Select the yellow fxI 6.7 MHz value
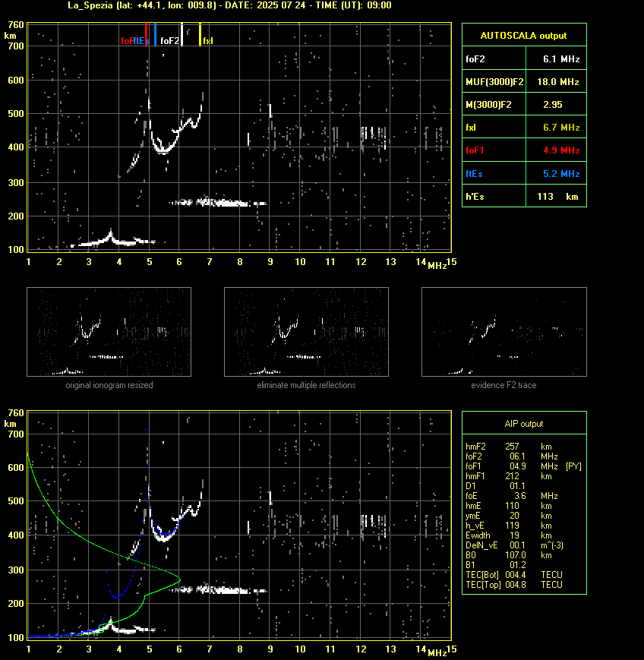Viewport: 644px width, 660px height. coord(556,127)
